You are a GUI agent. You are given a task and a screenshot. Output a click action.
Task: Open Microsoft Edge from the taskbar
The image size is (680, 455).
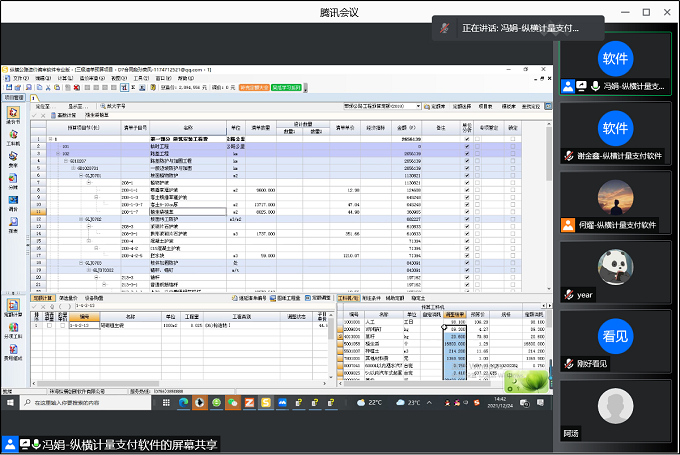(x=183, y=403)
